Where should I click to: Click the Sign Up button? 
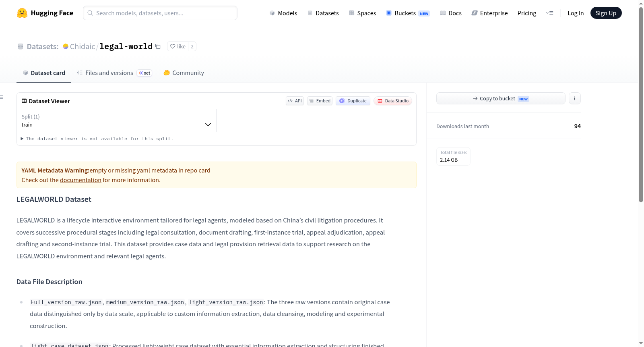tap(606, 13)
